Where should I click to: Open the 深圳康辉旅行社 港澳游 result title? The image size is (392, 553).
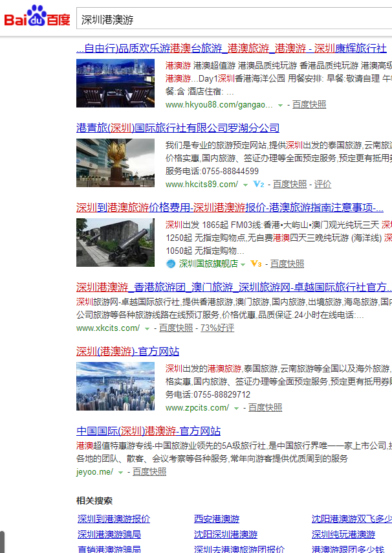(x=232, y=48)
